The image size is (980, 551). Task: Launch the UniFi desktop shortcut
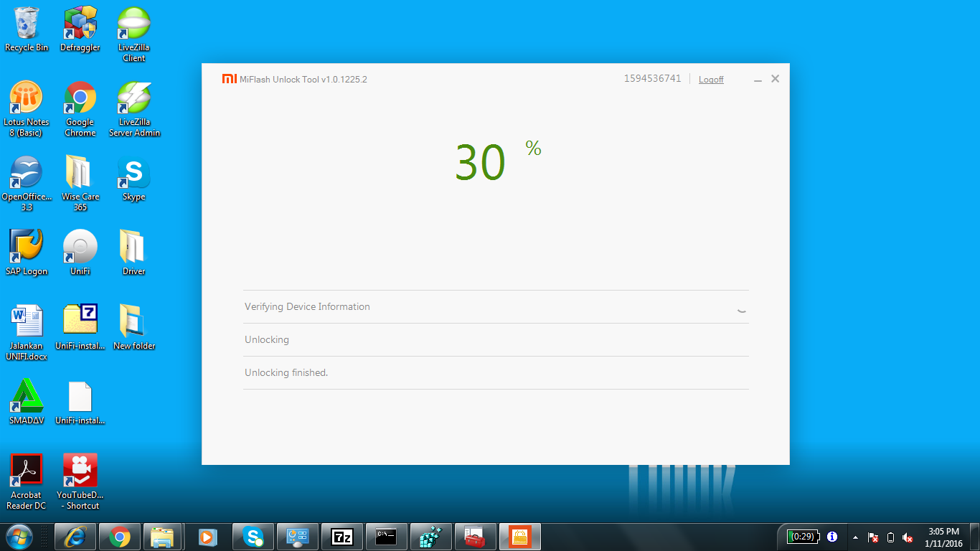coord(80,253)
